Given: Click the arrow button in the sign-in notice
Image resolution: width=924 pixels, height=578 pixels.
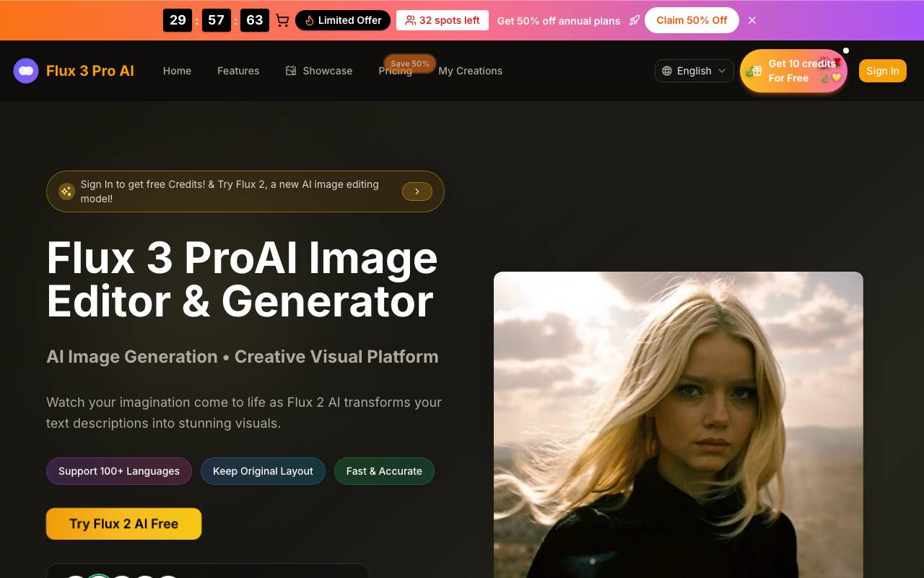Looking at the screenshot, I should [417, 191].
